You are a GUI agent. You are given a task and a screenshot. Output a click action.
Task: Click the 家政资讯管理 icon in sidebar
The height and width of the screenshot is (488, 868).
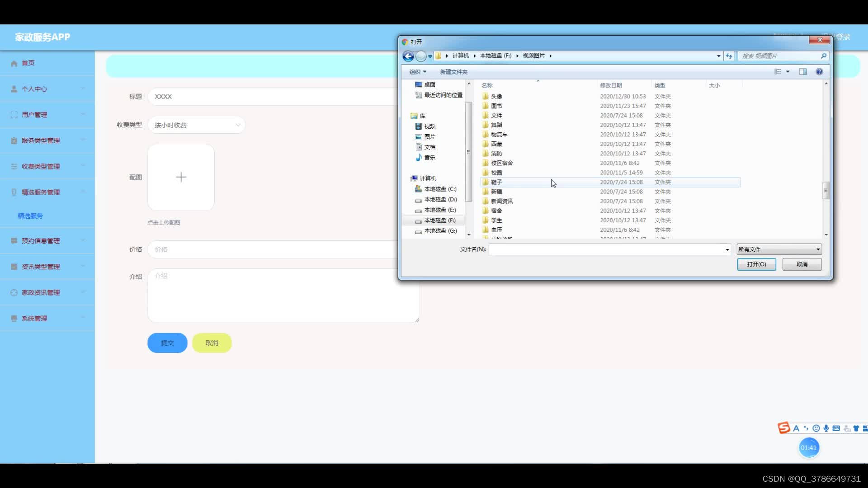(x=14, y=293)
